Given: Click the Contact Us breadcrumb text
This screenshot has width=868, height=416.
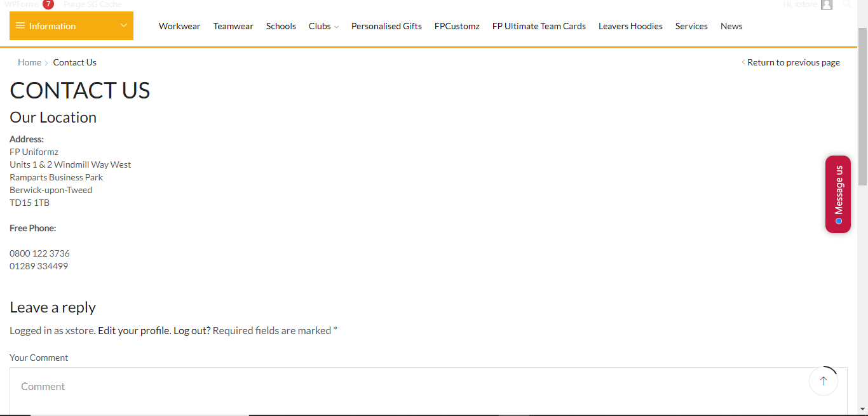Looking at the screenshot, I should (x=75, y=62).
